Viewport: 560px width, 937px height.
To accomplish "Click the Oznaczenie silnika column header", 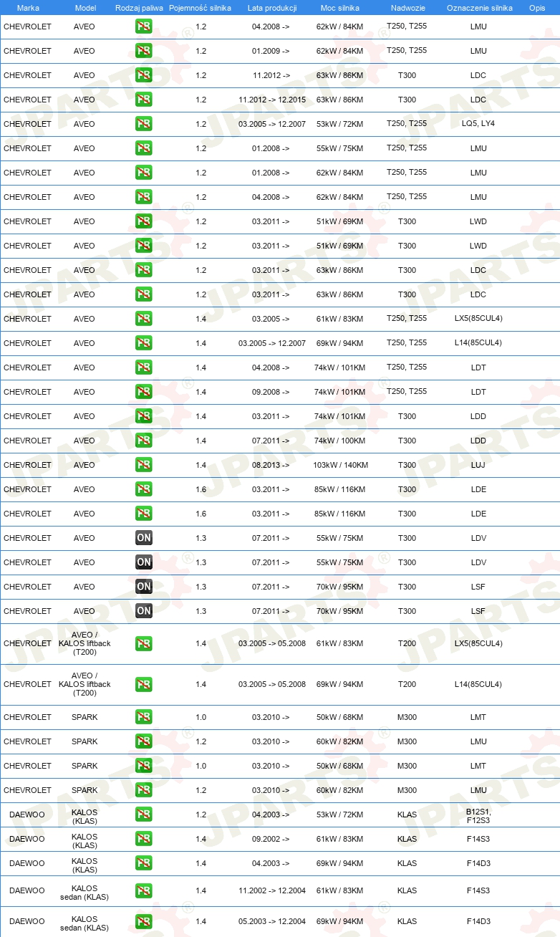I will point(479,8).
